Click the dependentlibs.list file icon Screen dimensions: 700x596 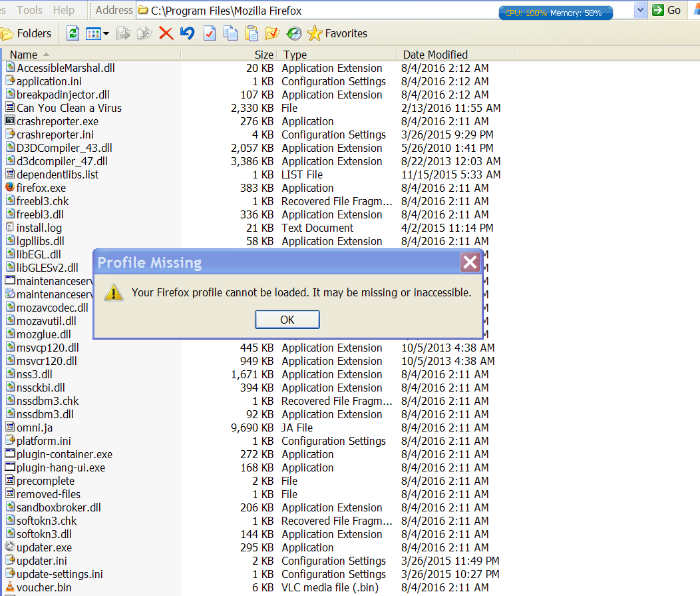10,173
